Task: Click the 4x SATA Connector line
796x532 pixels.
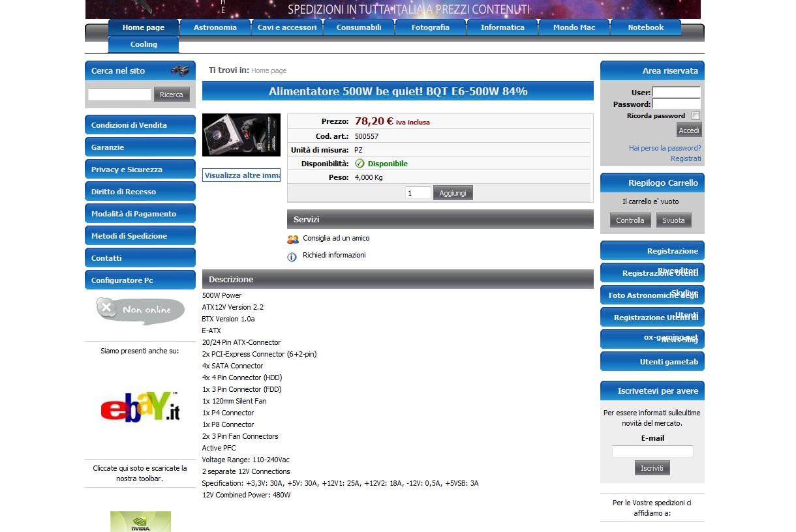Action: (233, 366)
